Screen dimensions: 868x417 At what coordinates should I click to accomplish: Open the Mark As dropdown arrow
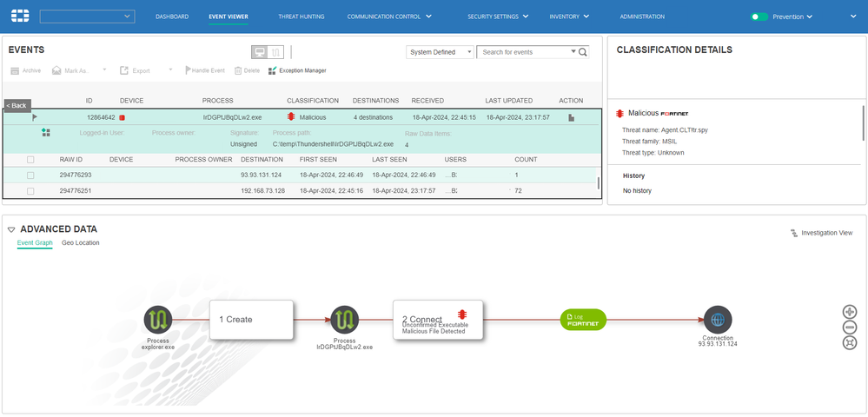pos(104,69)
